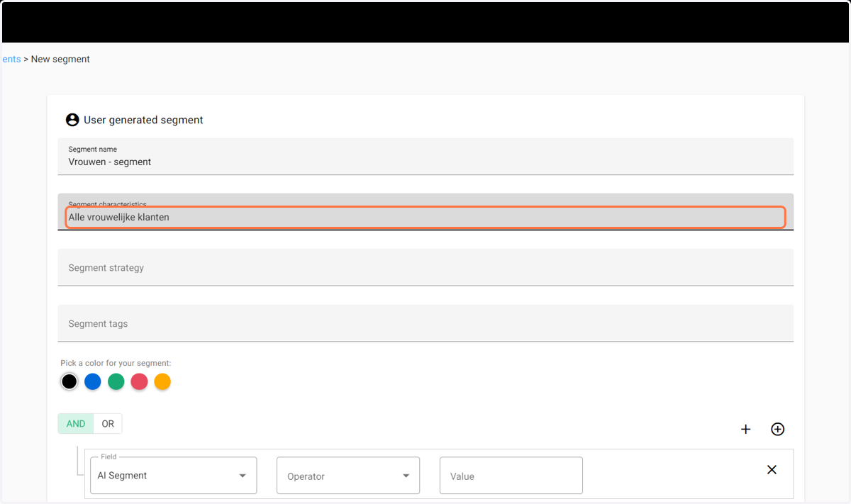Click the Segment strategy field
The width and height of the screenshot is (851, 504).
click(x=425, y=267)
